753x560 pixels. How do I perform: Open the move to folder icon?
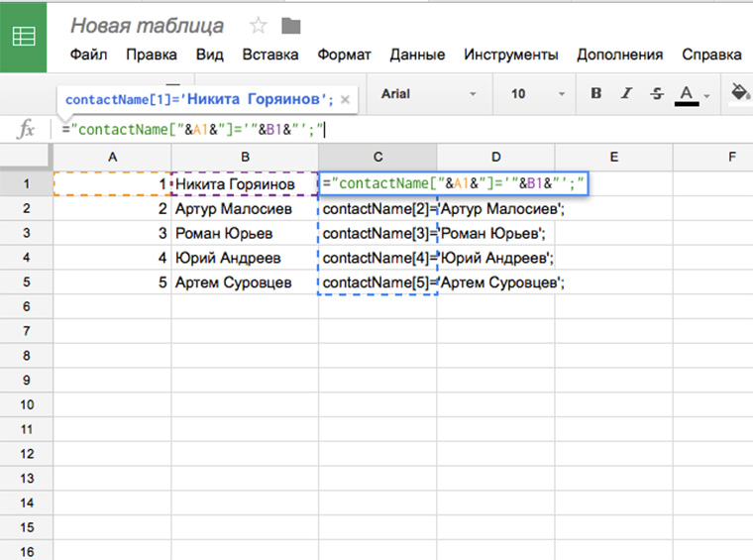pyautogui.click(x=290, y=26)
